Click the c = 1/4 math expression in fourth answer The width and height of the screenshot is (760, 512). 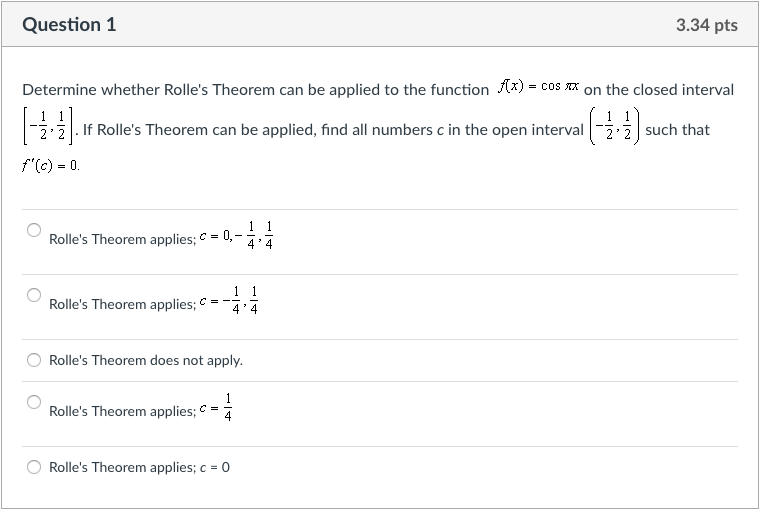218,409
